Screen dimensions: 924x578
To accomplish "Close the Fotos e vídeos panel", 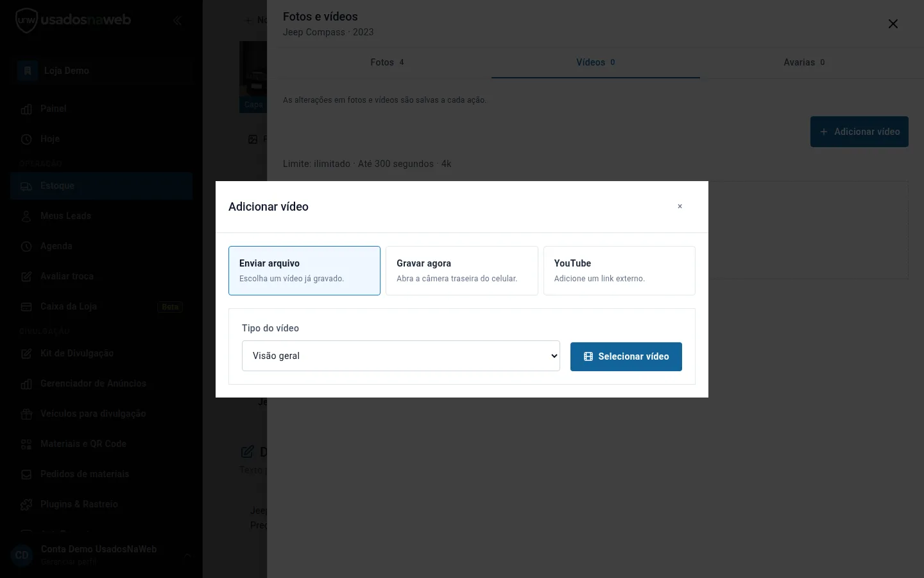I will [893, 24].
